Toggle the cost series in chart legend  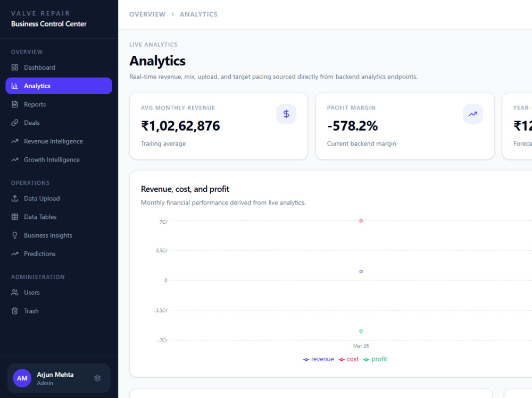[348, 359]
